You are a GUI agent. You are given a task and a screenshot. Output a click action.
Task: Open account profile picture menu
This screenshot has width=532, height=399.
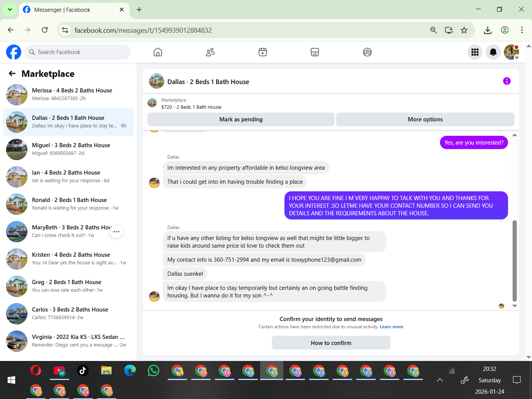click(x=511, y=52)
